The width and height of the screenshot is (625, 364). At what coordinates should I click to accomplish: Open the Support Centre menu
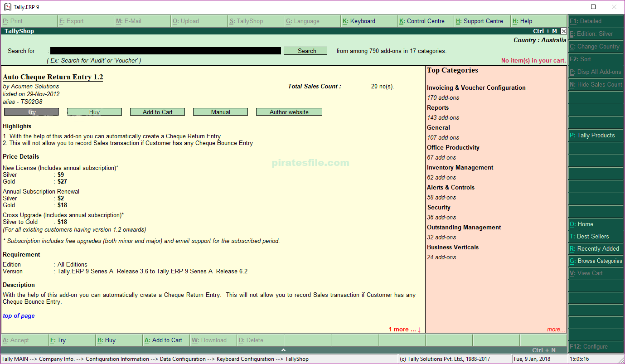click(482, 21)
